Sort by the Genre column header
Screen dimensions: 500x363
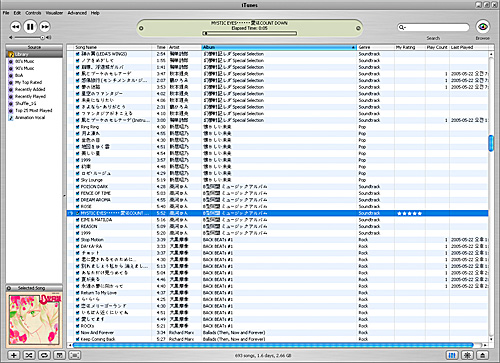point(364,47)
